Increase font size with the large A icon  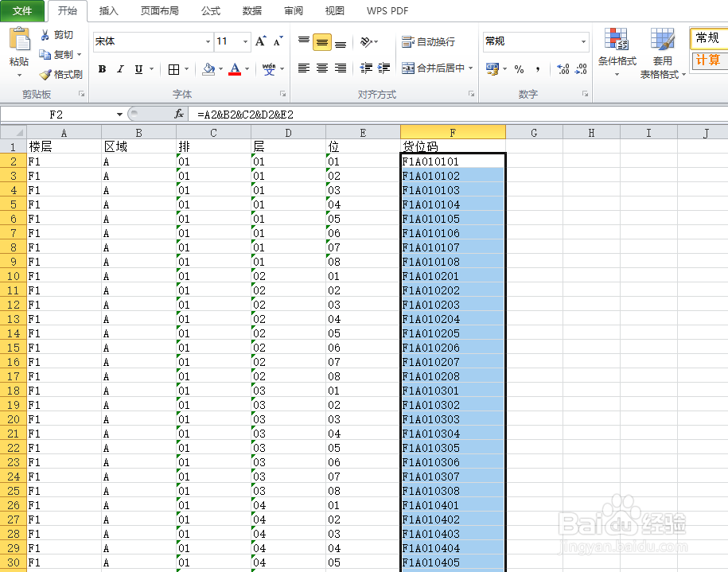tap(261, 41)
